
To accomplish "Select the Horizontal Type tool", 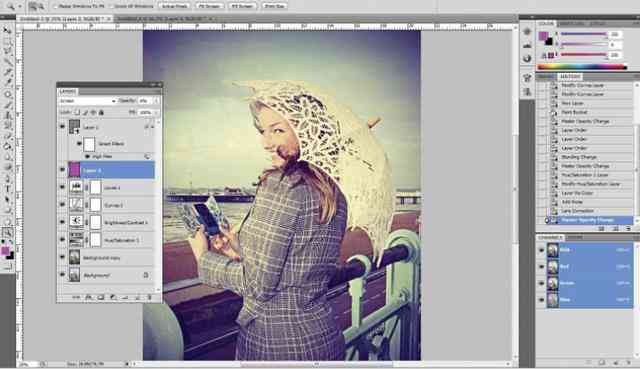I will tap(7, 189).
